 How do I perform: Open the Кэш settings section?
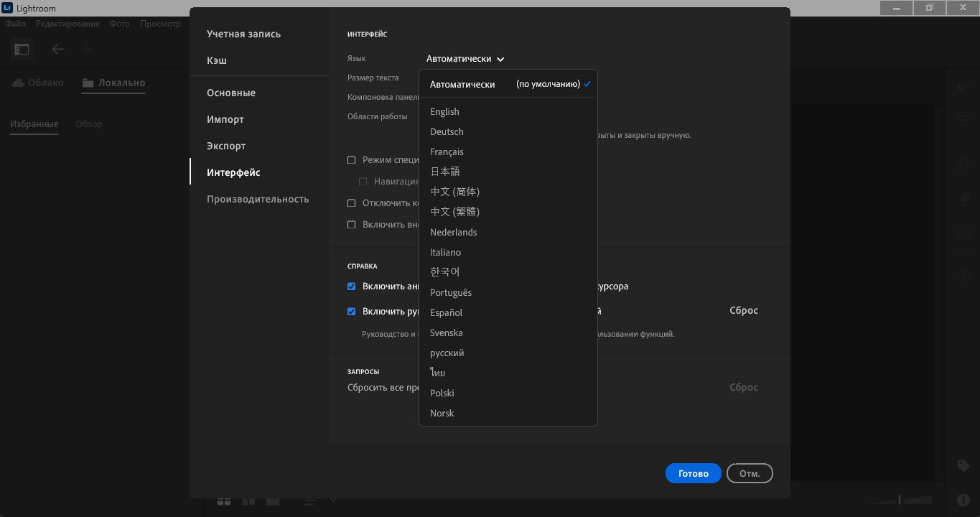click(217, 60)
